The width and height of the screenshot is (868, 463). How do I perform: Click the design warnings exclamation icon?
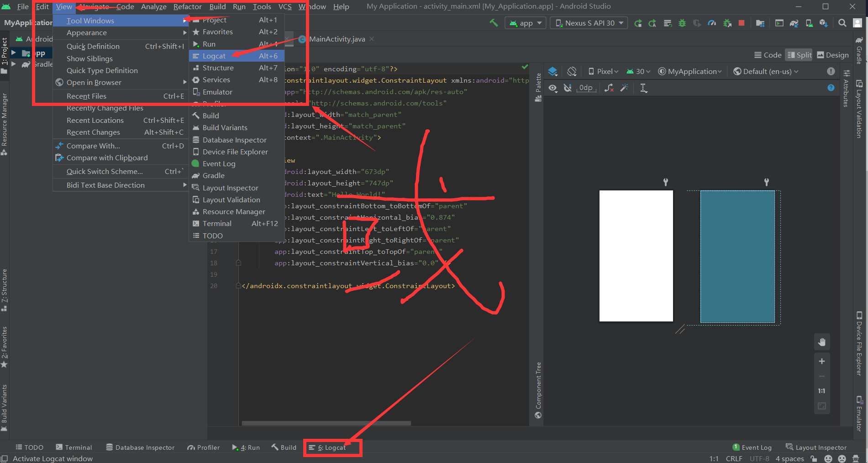click(831, 71)
